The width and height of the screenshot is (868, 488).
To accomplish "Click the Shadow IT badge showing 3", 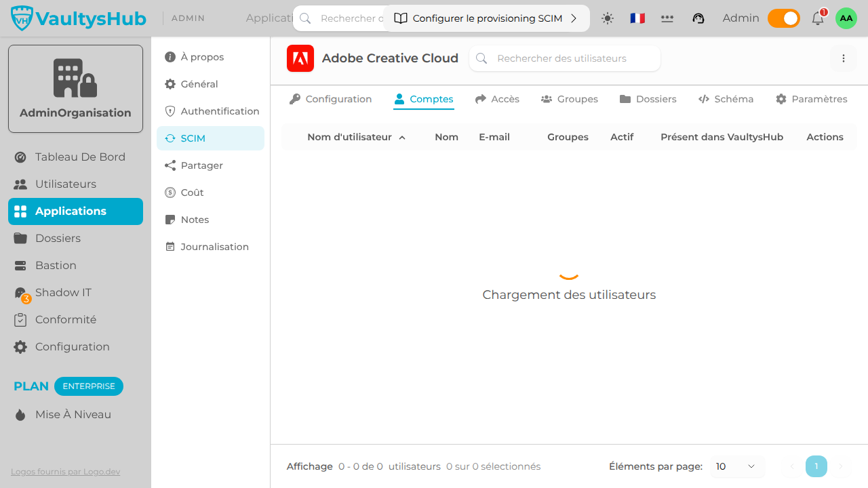I will (26, 299).
